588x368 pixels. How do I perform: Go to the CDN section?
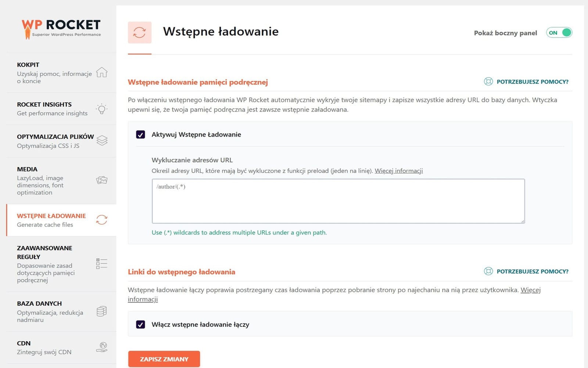click(61, 347)
